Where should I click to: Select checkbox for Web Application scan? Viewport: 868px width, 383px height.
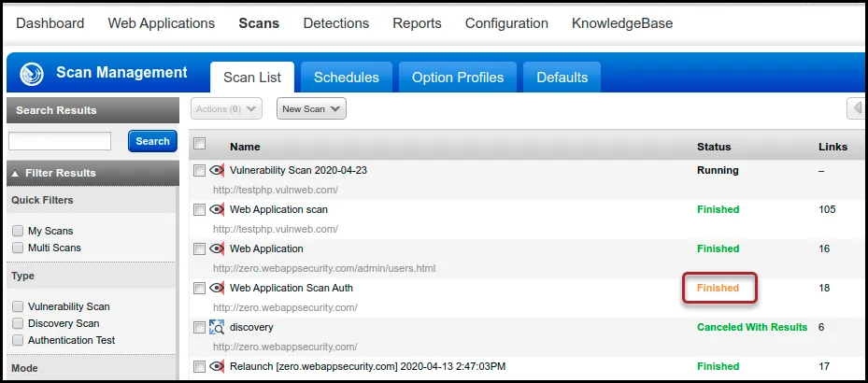[199, 210]
